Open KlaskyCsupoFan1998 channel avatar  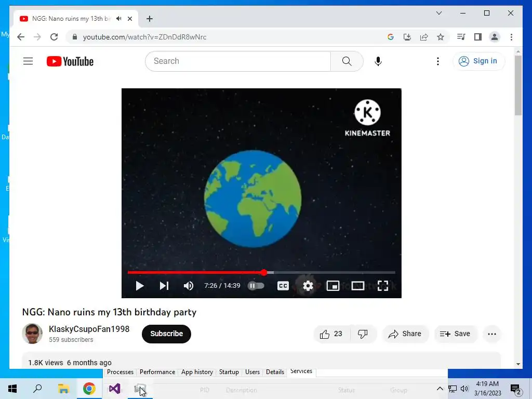point(32,334)
